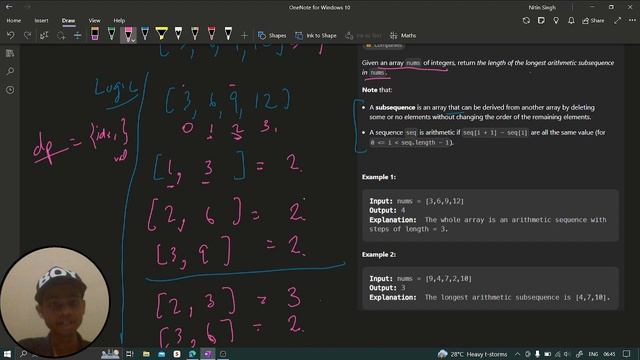The width and height of the screenshot is (640, 360).
Task: Open the Action Center notifications
Action: coord(627,354)
